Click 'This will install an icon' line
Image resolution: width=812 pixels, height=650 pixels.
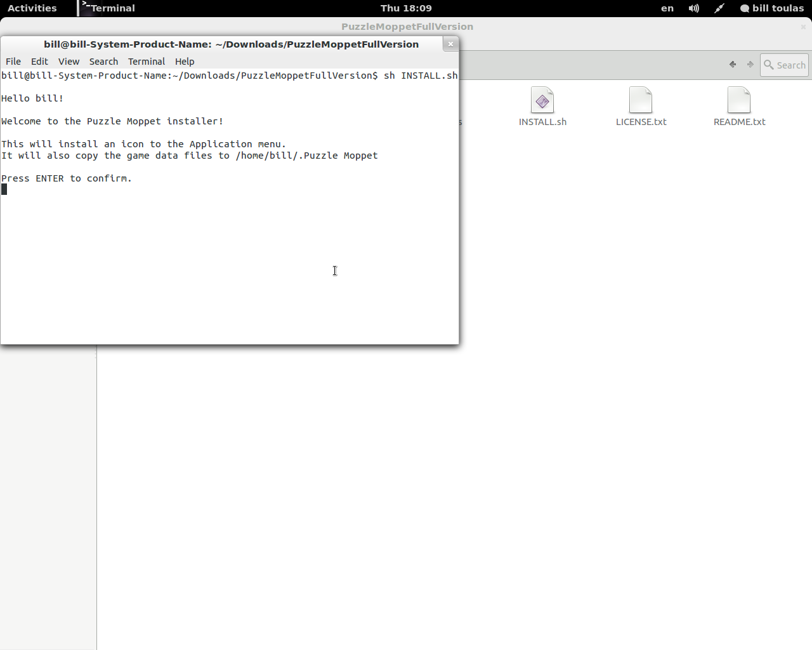tap(143, 144)
